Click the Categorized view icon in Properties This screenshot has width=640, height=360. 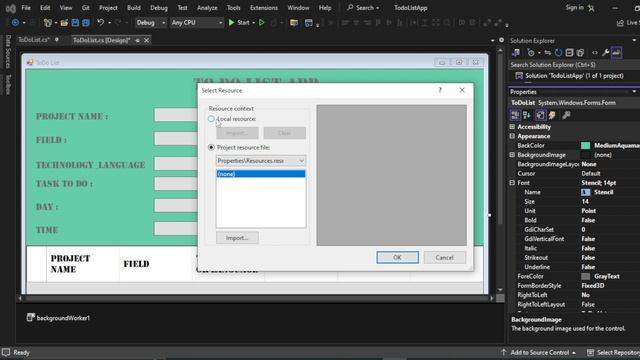(x=516, y=115)
